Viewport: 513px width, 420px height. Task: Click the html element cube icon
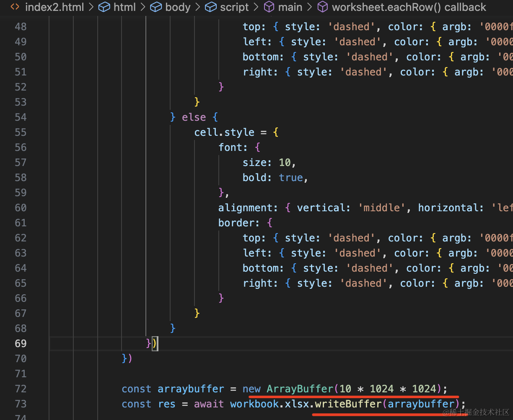104,7
